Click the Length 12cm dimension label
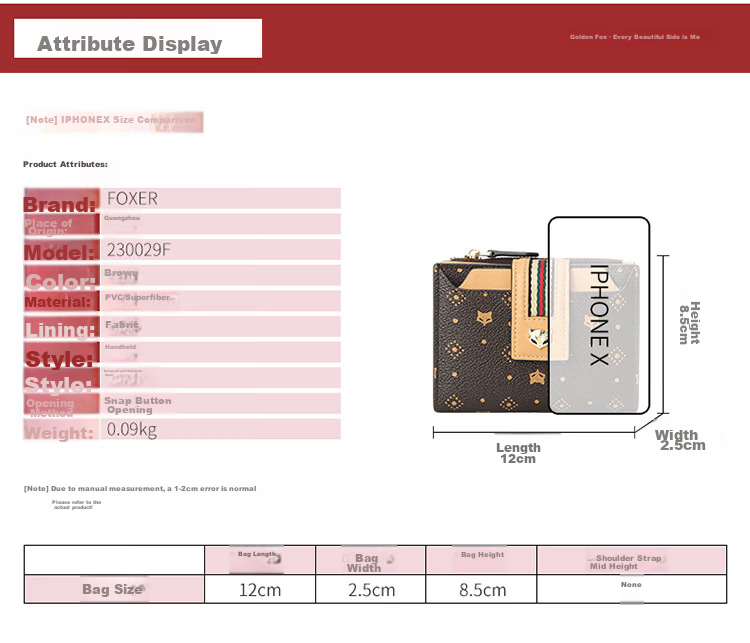Viewport: 750px width, 643px height. pos(518,453)
